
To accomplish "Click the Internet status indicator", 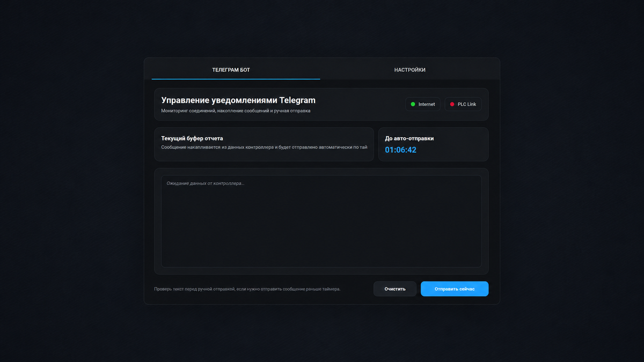I will click(x=423, y=104).
